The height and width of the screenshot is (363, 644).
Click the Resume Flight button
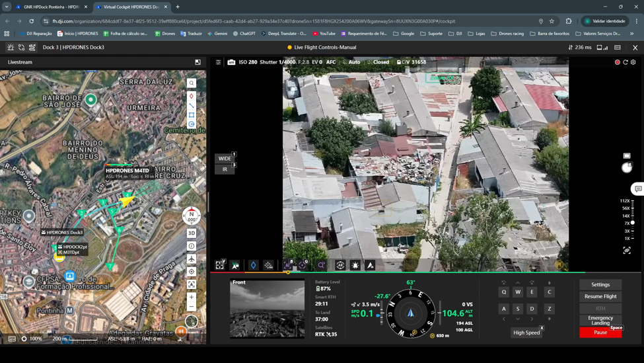pyautogui.click(x=600, y=296)
